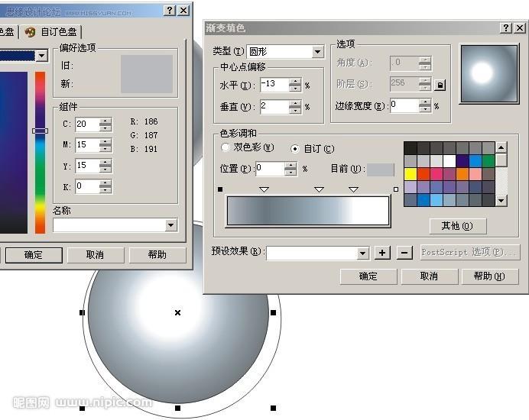This screenshot has height=420, width=529.
Task: Open the 名称 color name dropdown
Action: 170,225
